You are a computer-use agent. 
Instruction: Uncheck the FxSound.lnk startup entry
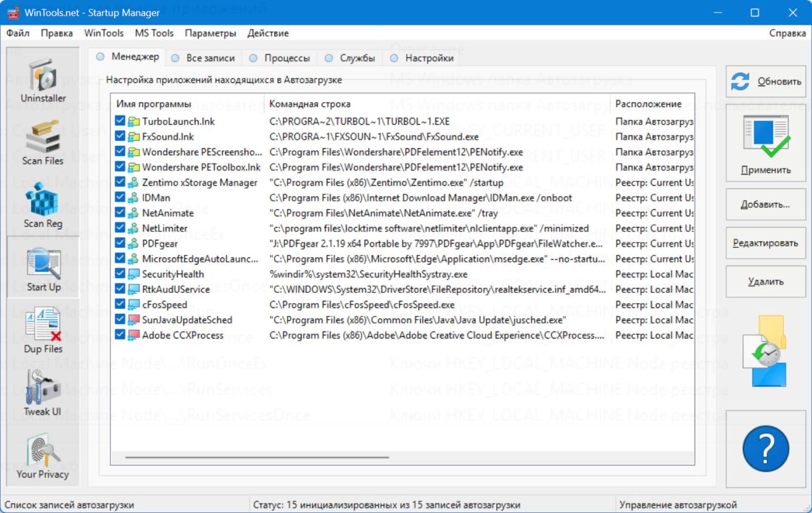click(x=120, y=136)
